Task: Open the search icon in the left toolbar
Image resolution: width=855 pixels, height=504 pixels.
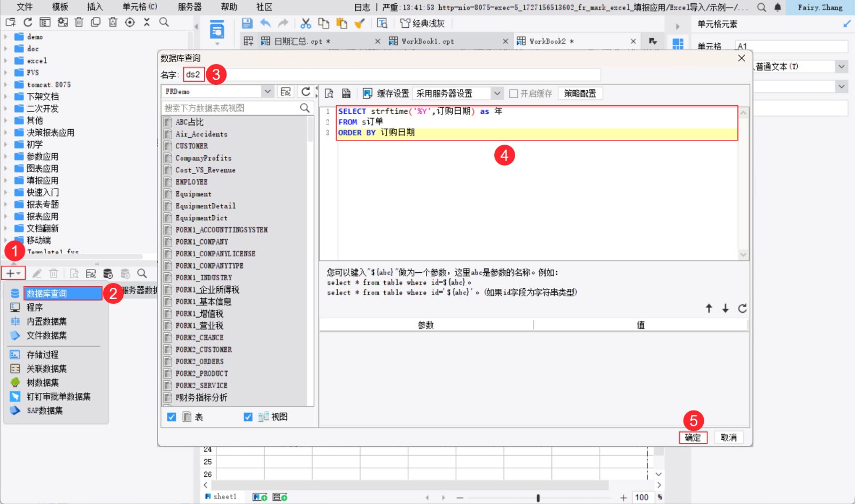Action: point(142,273)
